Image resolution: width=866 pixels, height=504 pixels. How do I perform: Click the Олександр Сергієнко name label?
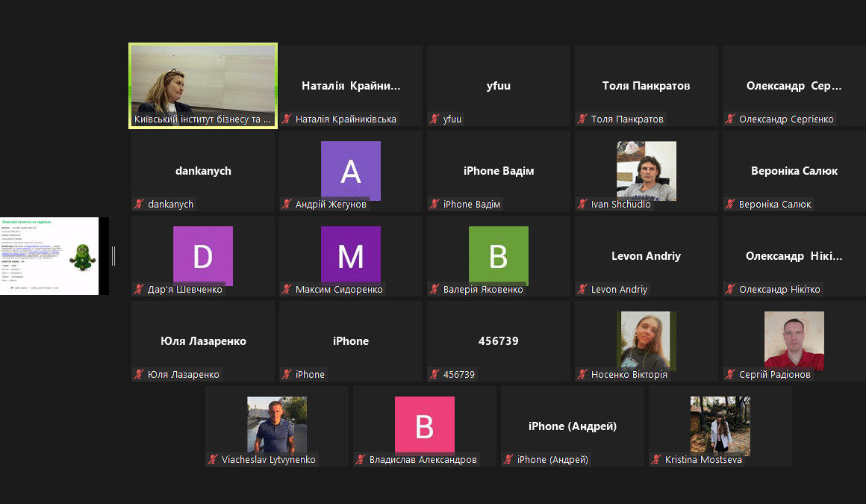786,119
